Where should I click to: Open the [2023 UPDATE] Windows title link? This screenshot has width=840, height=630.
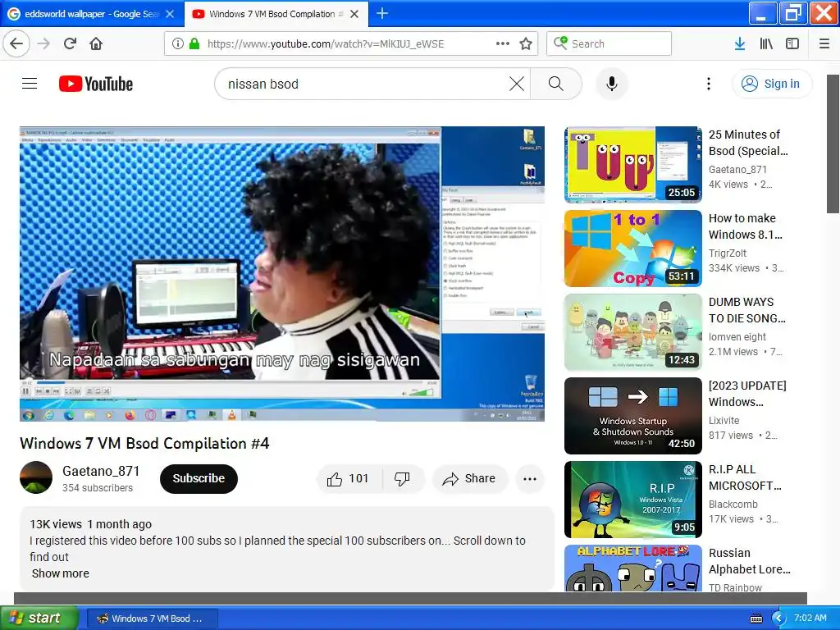coord(747,394)
